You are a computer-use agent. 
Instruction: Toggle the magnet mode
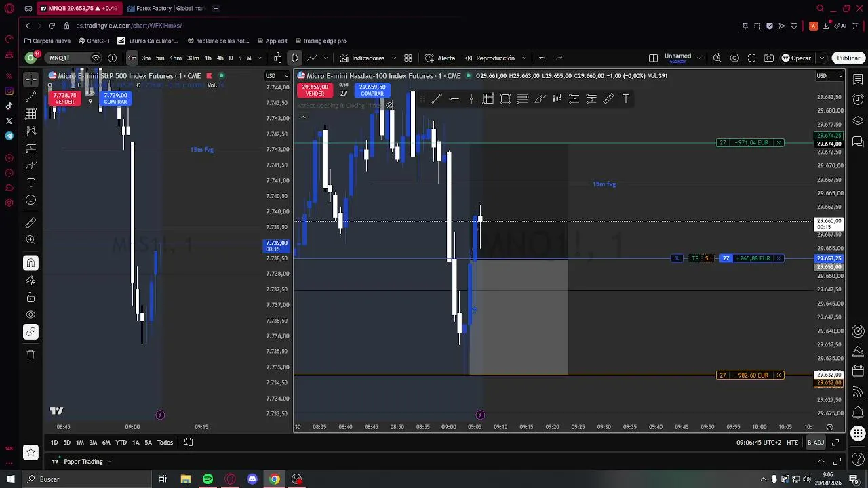[31, 263]
